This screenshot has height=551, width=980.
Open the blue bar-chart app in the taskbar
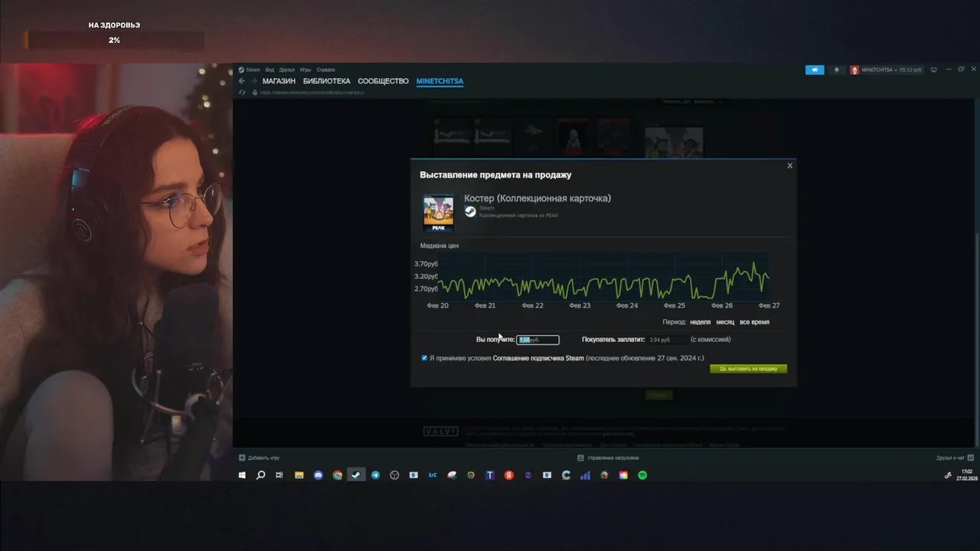(585, 475)
